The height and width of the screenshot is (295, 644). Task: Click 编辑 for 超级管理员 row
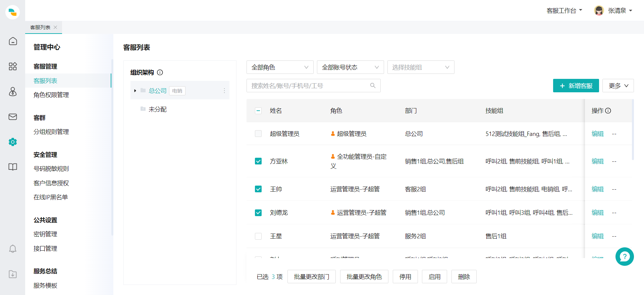click(x=597, y=134)
